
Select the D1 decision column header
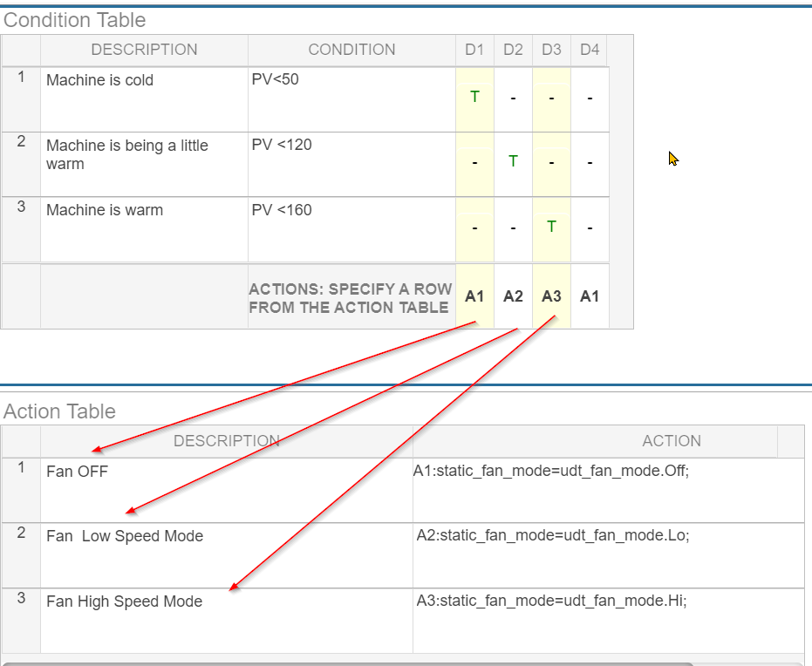474,50
